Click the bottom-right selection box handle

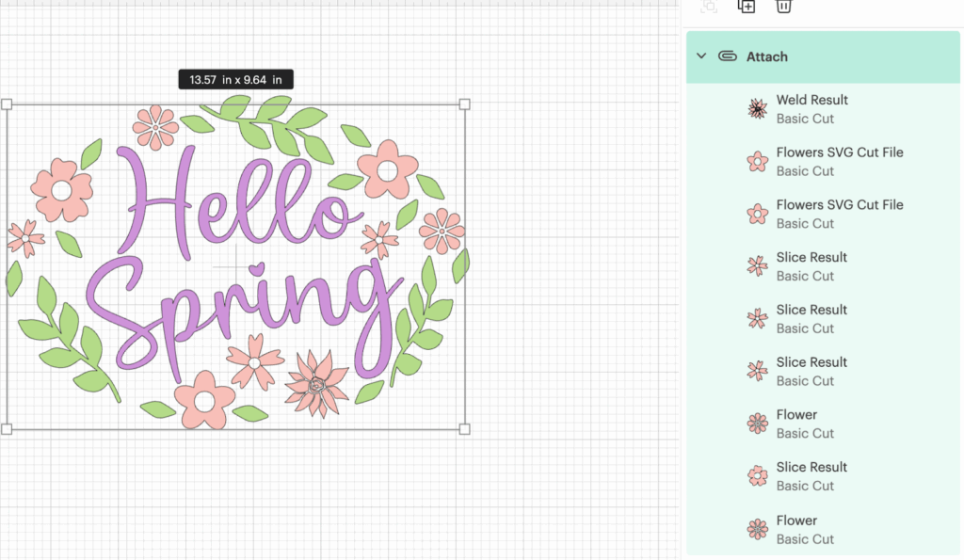[464, 429]
